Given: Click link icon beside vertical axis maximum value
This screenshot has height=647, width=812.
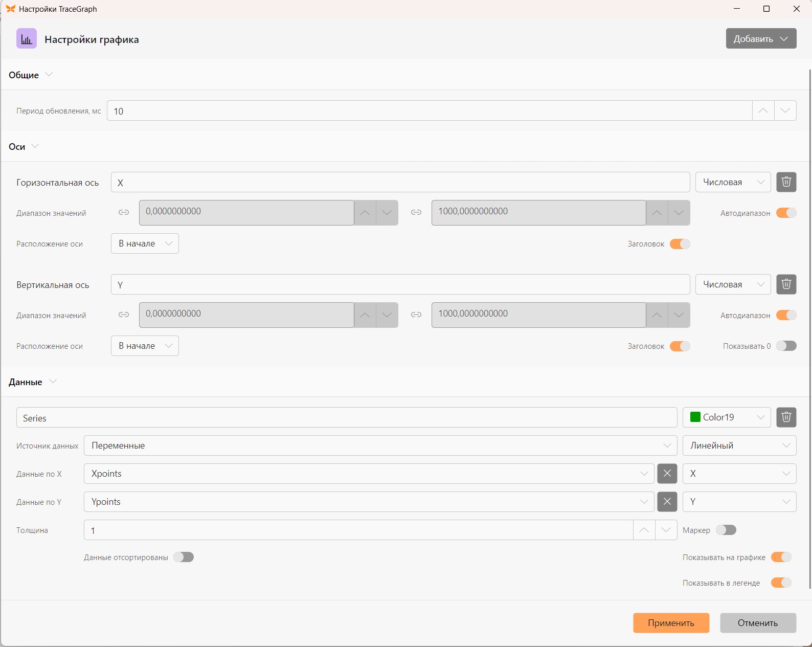Looking at the screenshot, I should tap(416, 315).
